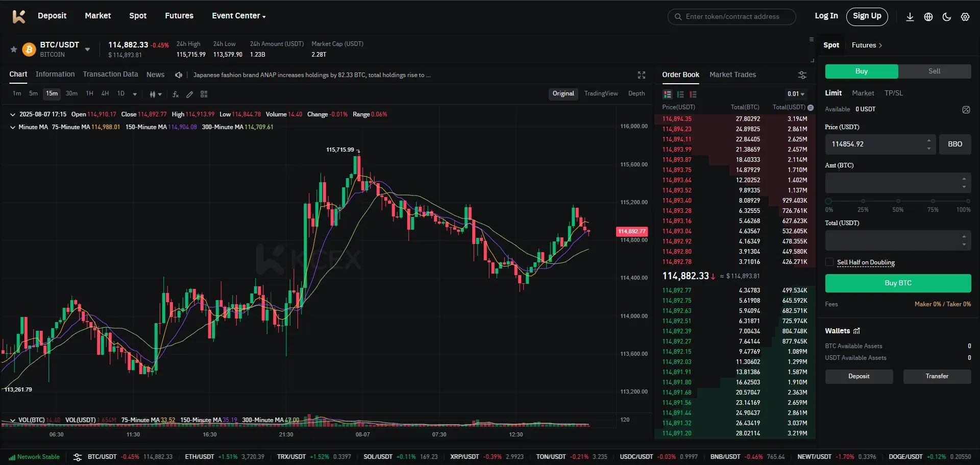Increase price with the stepper arrow
This screenshot has width=980, height=465.
(929, 141)
